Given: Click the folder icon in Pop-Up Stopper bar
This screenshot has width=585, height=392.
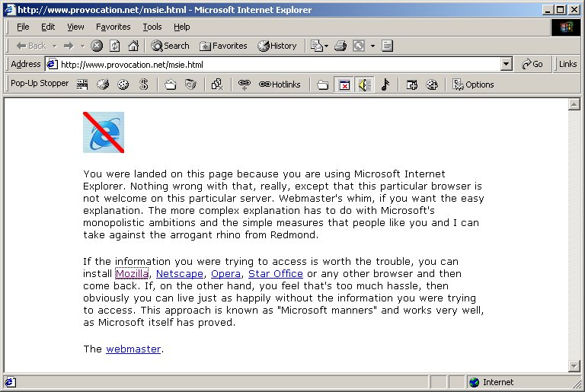Looking at the screenshot, I should (322, 84).
